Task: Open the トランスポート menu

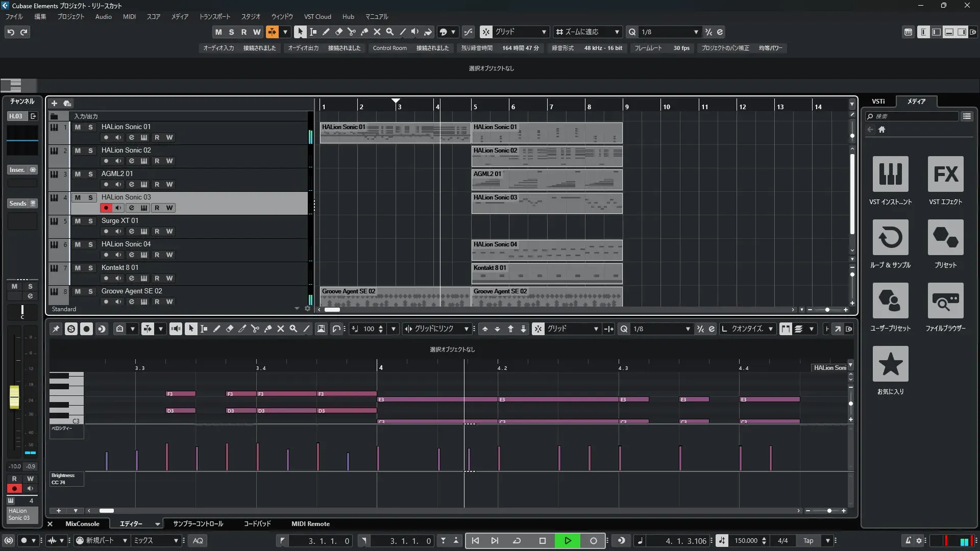Action: 214,16
